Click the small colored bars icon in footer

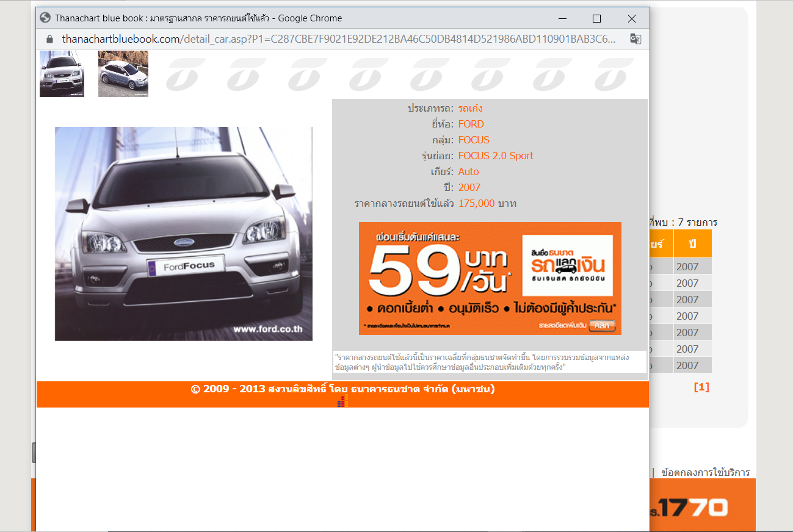pyautogui.click(x=342, y=401)
